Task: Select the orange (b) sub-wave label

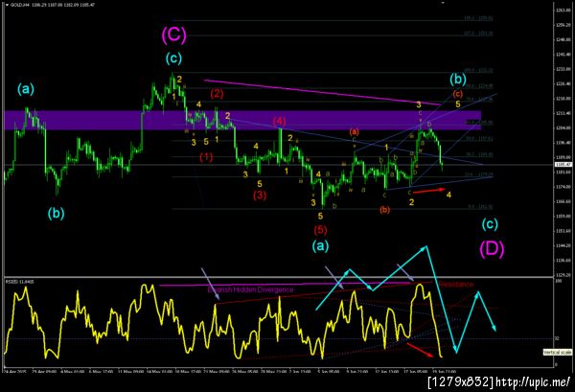Action: click(x=384, y=210)
